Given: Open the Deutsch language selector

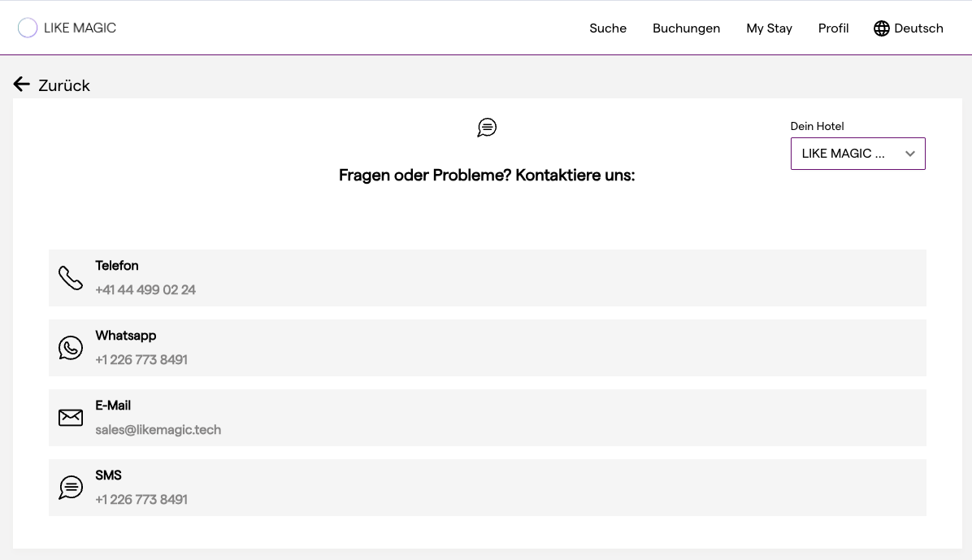Looking at the screenshot, I should [x=918, y=28].
